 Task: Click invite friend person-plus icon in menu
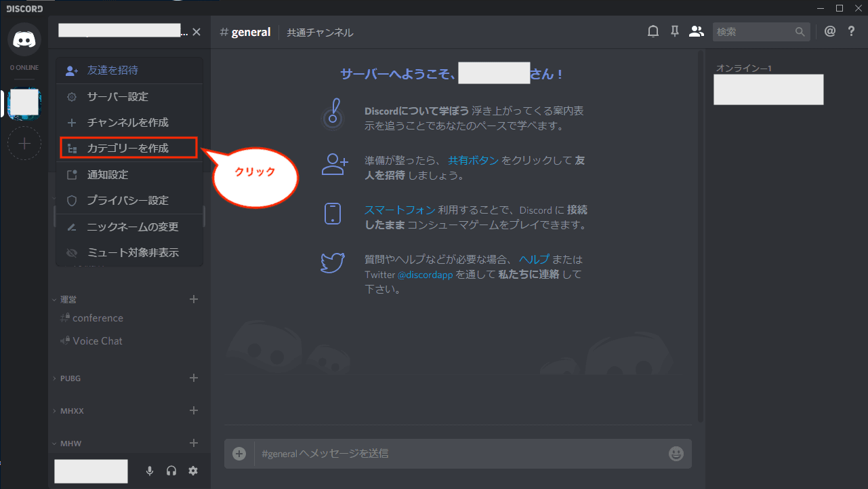pyautogui.click(x=72, y=71)
